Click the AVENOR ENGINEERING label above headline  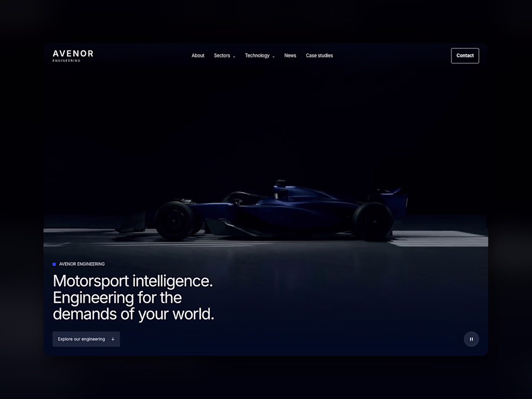point(82,264)
